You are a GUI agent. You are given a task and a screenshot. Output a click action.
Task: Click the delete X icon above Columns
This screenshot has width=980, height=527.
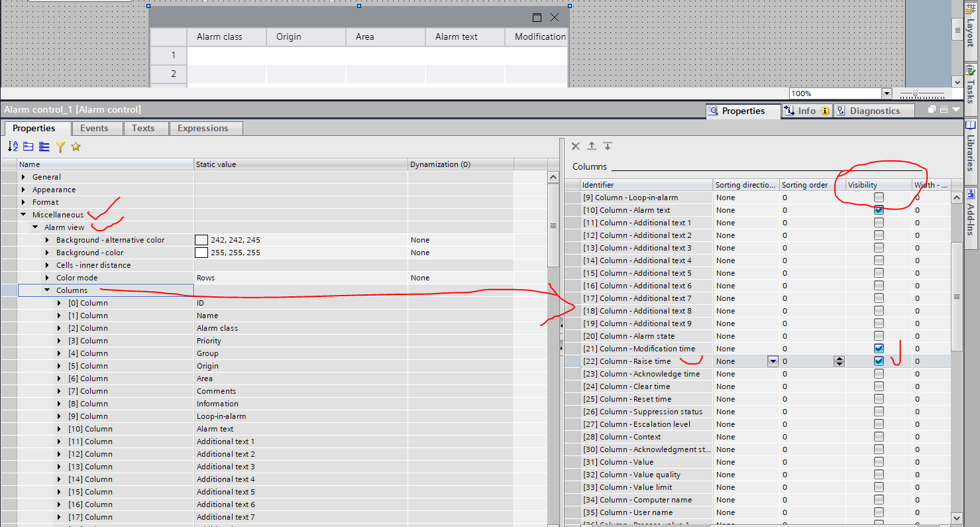(575, 146)
